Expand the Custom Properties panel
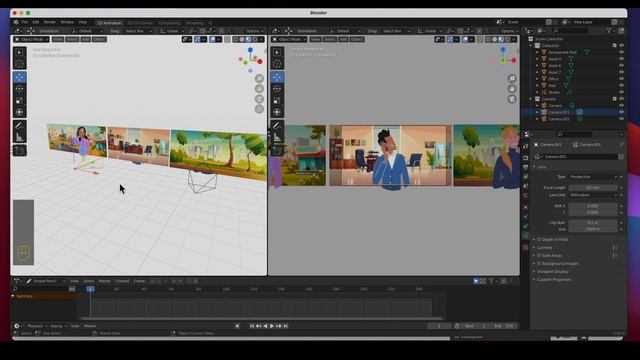Image resolution: width=640 pixels, height=360 pixels. point(554,280)
